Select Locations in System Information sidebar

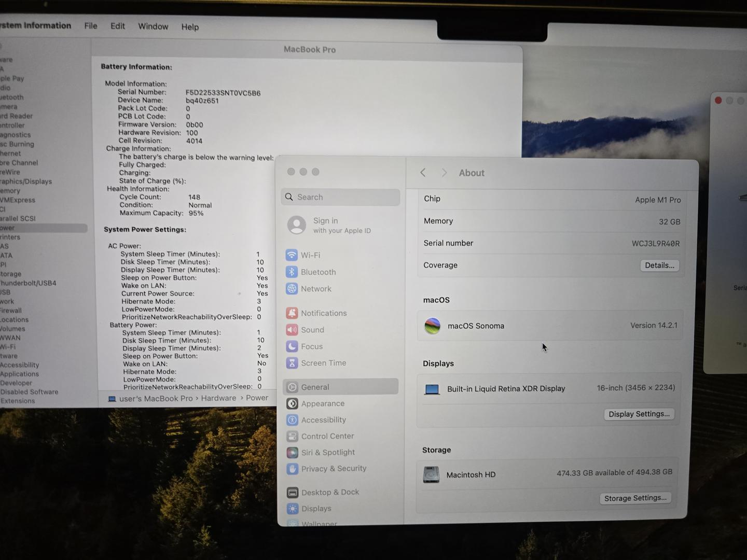(15, 319)
